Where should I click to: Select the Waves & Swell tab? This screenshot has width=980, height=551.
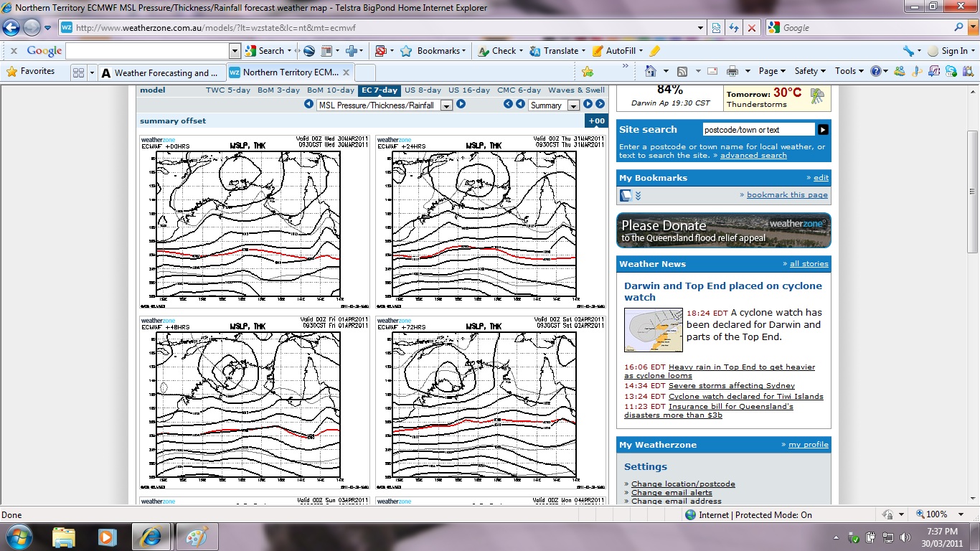[x=576, y=90]
